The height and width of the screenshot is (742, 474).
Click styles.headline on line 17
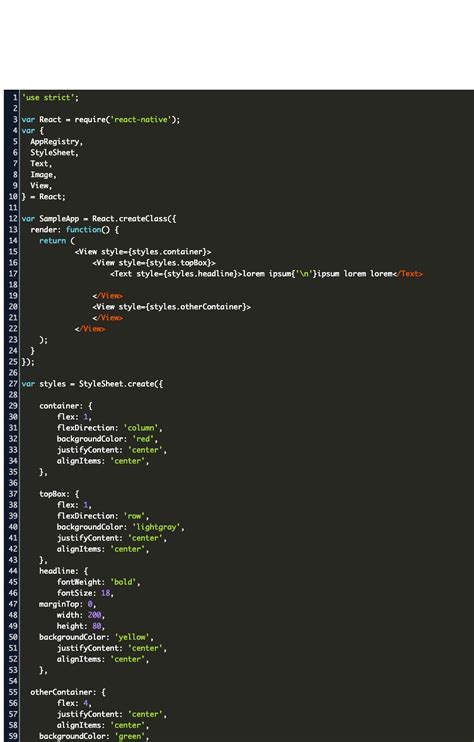(198, 274)
